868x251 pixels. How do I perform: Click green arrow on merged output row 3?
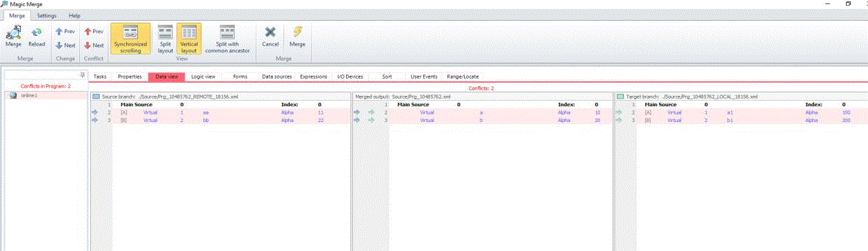point(372,120)
